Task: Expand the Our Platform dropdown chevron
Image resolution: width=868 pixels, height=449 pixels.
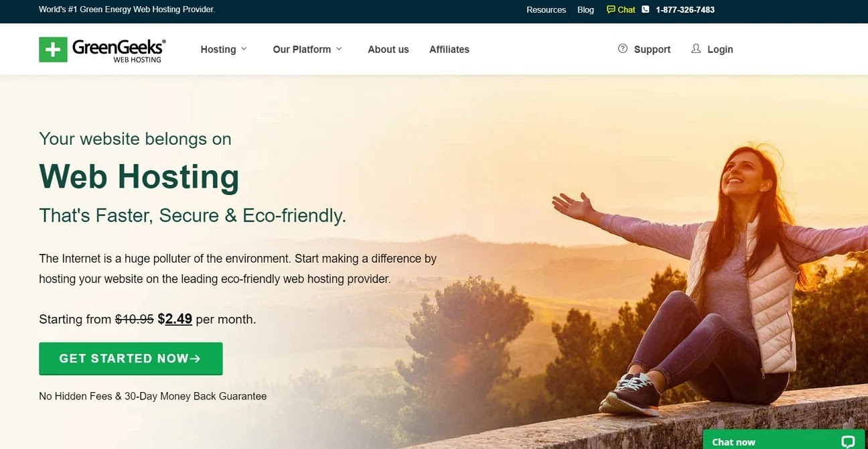Action: [339, 49]
